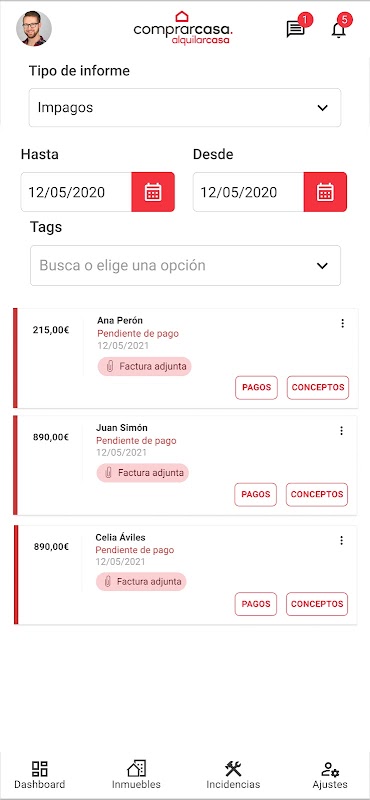Screen dimensions: 370x800
Task: Click the comprarcasa logo
Action: coord(183,28)
